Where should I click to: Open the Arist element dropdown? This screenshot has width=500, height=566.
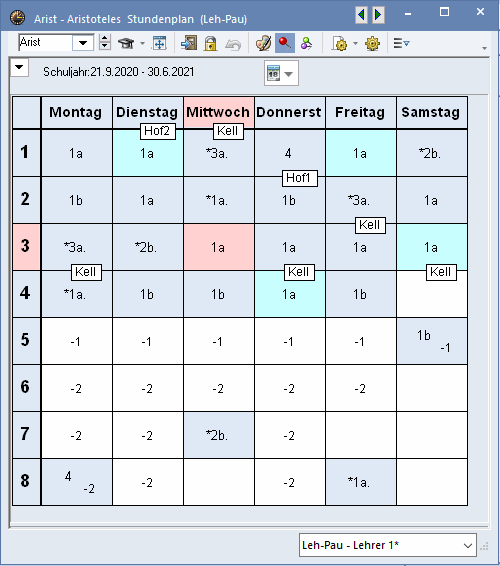coord(83,43)
